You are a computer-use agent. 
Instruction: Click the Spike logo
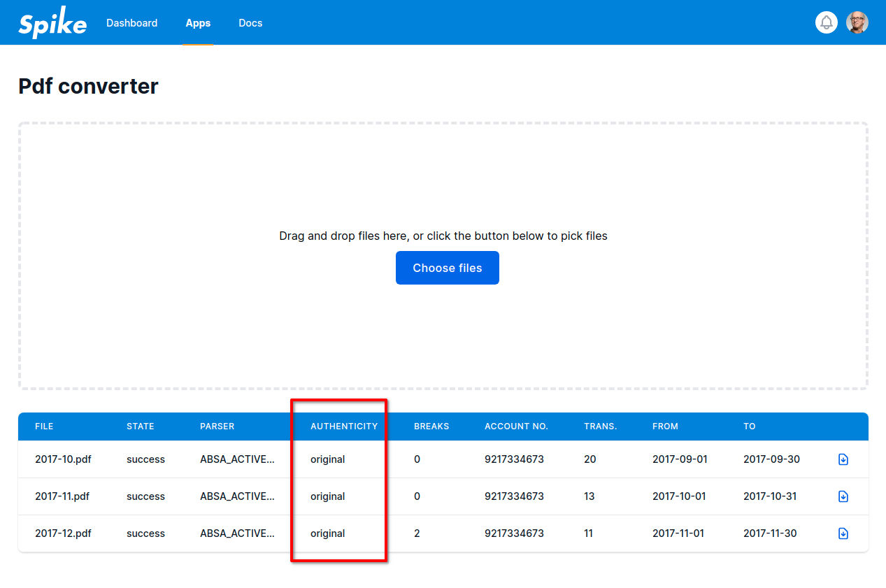[52, 24]
